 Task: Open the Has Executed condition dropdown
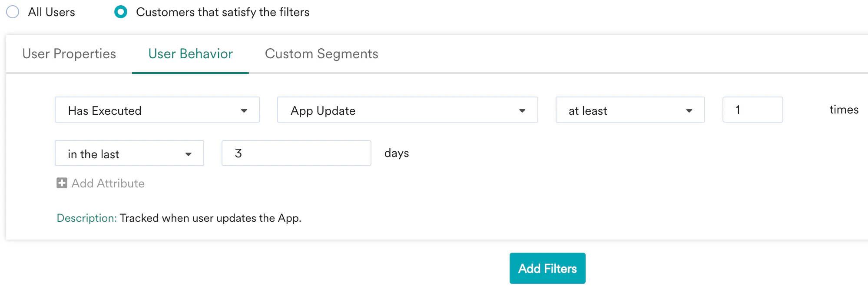(x=156, y=110)
